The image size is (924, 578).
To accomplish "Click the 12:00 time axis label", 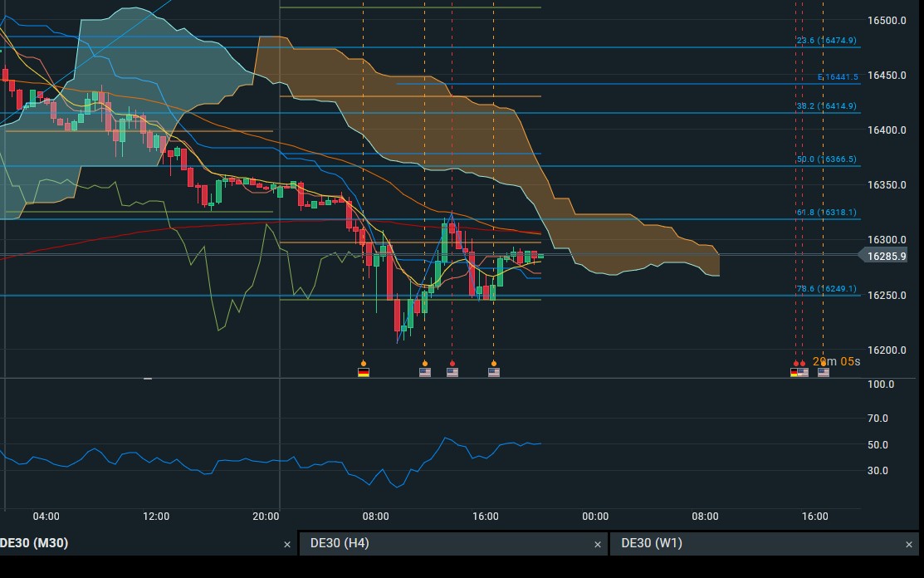I will 155,517.
